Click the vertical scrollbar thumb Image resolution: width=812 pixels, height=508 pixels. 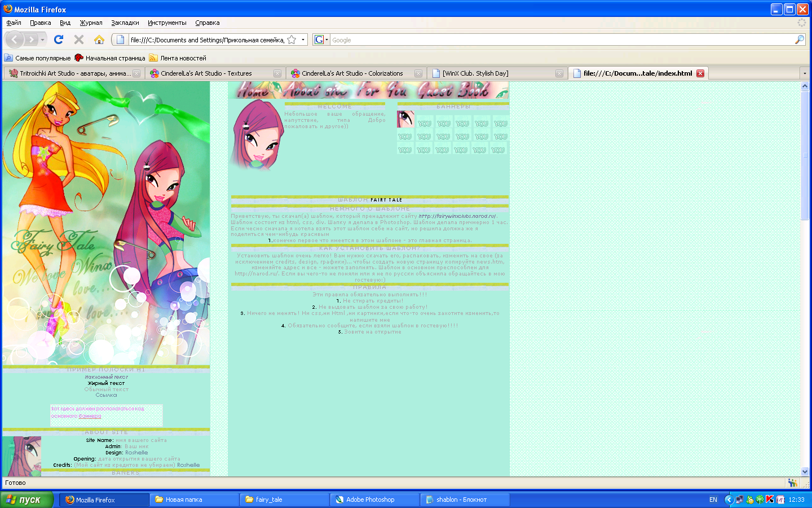pyautogui.click(x=805, y=155)
